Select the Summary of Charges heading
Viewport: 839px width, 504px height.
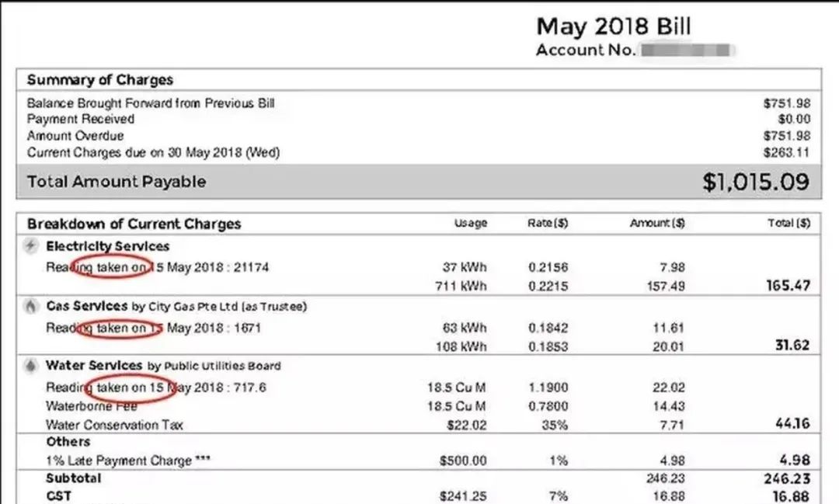tap(100, 80)
